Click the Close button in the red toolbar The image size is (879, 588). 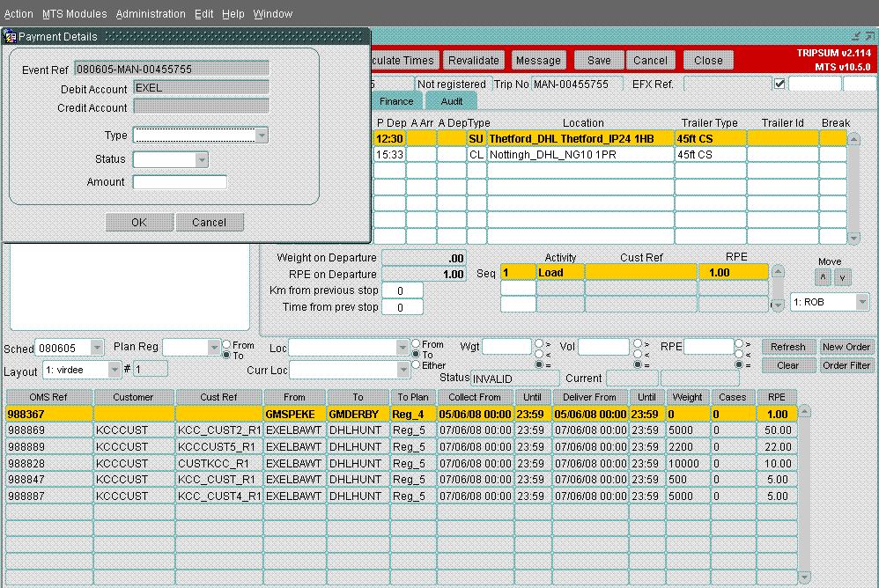tap(709, 61)
